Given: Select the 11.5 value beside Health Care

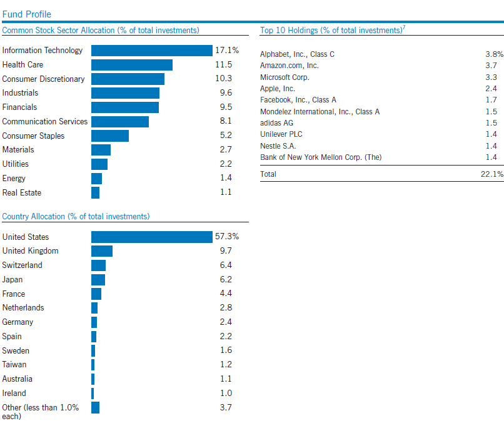Looking at the screenshot, I should (224, 64).
